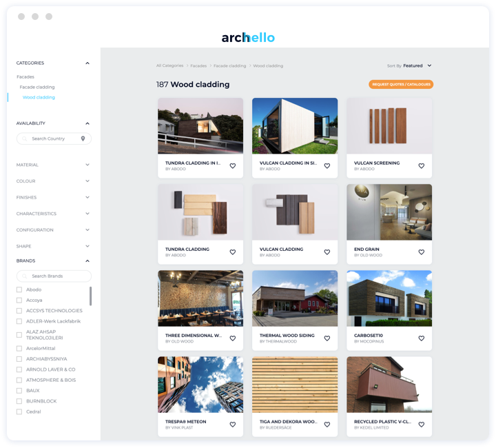Check the Abodo brand checkbox
The height and width of the screenshot is (448, 496).
click(x=19, y=289)
